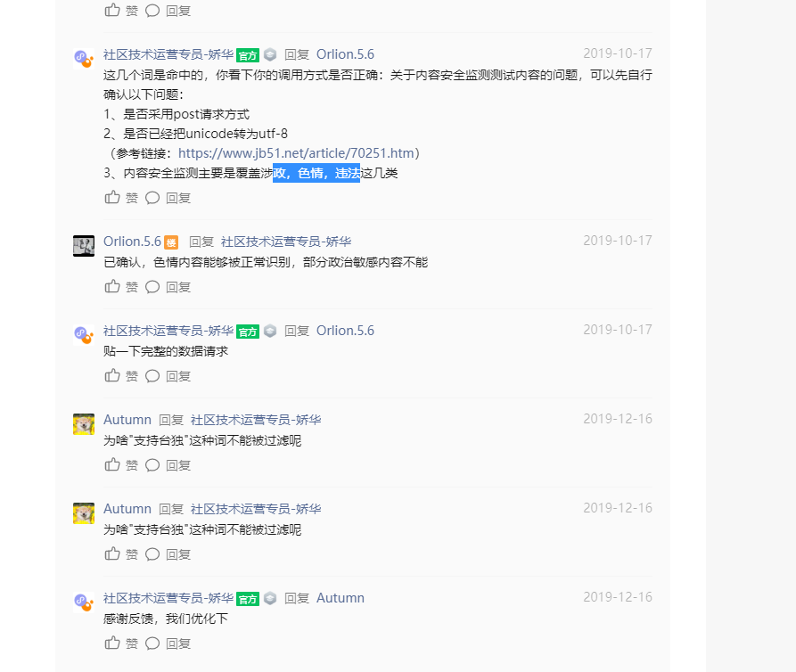This screenshot has height=672, width=796.
Task: Click 社区技术运营专员-娇华 name in last comment
Action: [168, 598]
